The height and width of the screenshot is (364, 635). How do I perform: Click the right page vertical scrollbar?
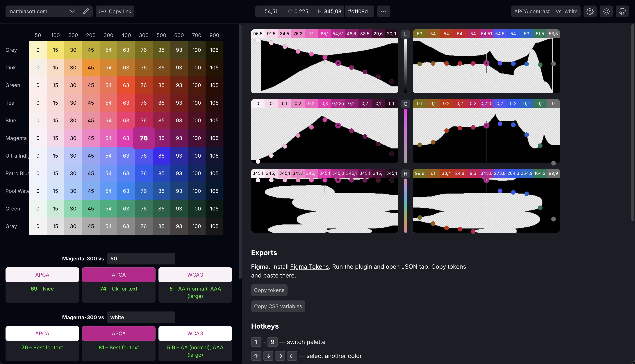(633, 122)
